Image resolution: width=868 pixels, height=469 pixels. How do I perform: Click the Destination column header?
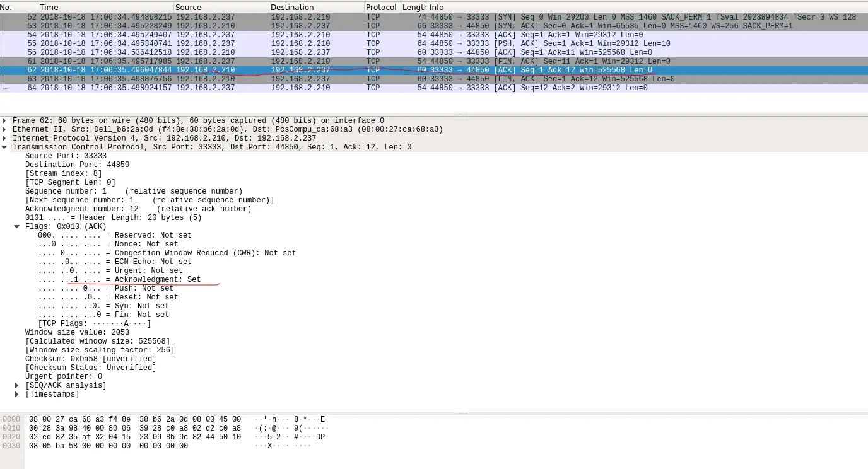317,7
